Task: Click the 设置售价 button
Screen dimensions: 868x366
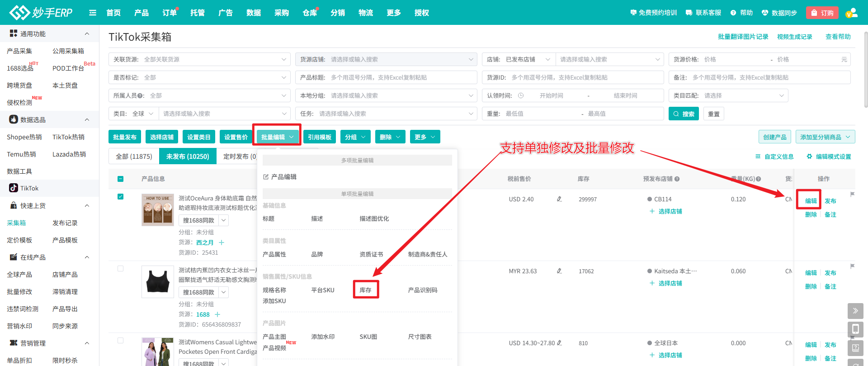Action: coord(236,137)
